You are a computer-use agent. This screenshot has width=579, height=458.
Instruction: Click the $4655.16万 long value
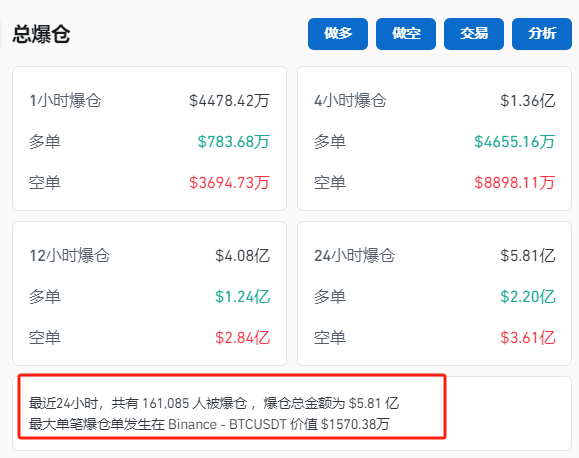515,142
